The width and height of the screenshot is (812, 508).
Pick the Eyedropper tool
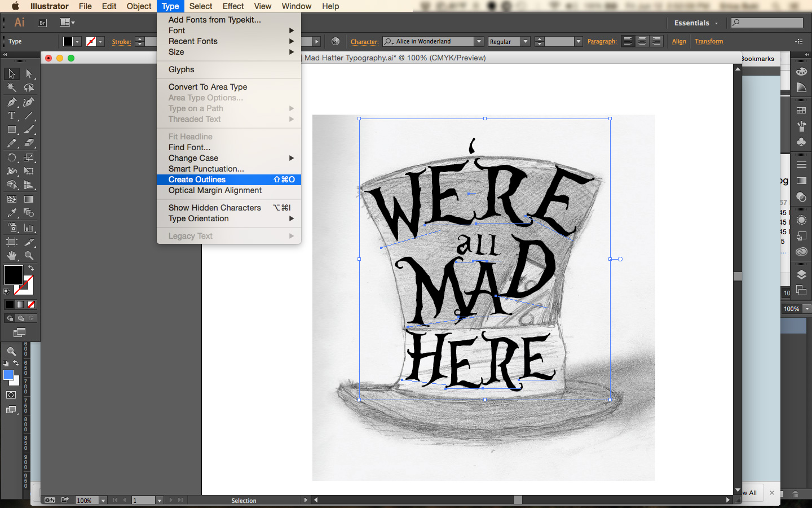(x=12, y=213)
